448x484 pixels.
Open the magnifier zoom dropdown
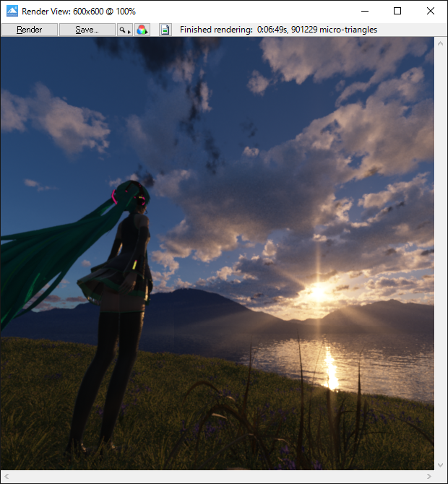pos(125,30)
